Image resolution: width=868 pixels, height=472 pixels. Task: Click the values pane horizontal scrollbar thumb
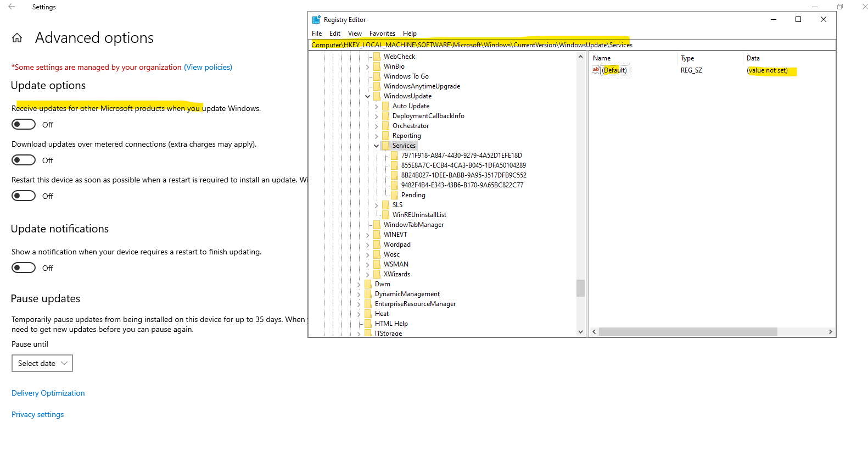(x=688, y=331)
